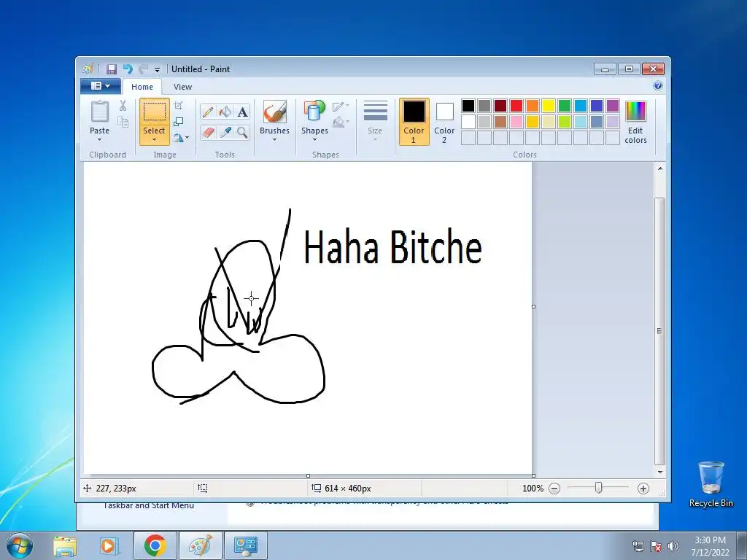
Task: Select the Color picker eyedropper tool
Action: [225, 132]
